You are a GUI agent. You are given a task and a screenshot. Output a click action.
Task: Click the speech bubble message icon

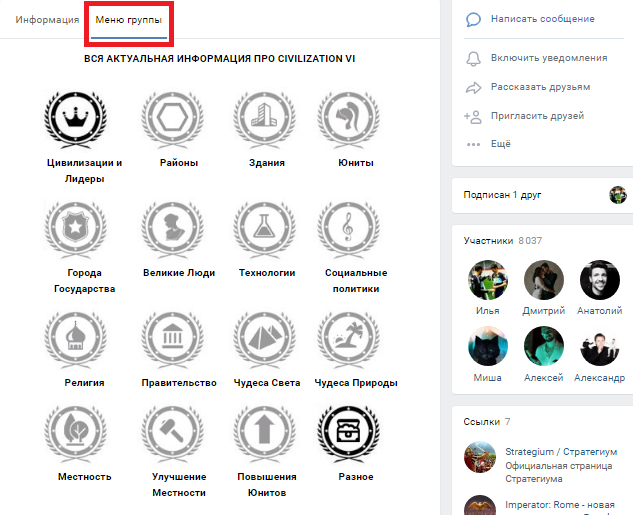tap(473, 19)
